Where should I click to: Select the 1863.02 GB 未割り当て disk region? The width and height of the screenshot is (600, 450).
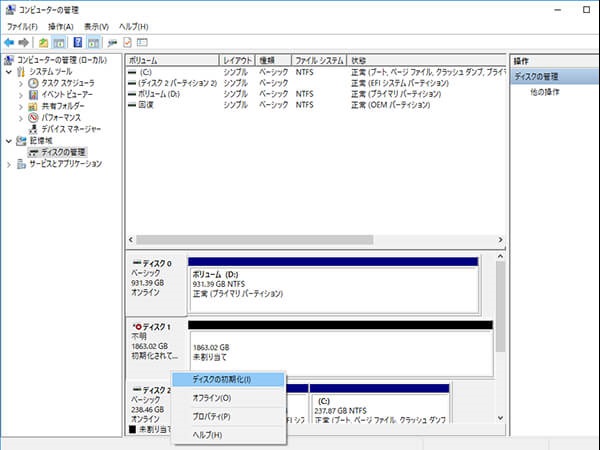point(340,350)
